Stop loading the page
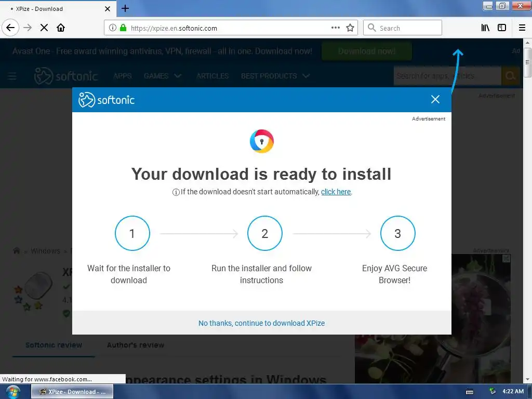532x399 pixels. pos(44,28)
